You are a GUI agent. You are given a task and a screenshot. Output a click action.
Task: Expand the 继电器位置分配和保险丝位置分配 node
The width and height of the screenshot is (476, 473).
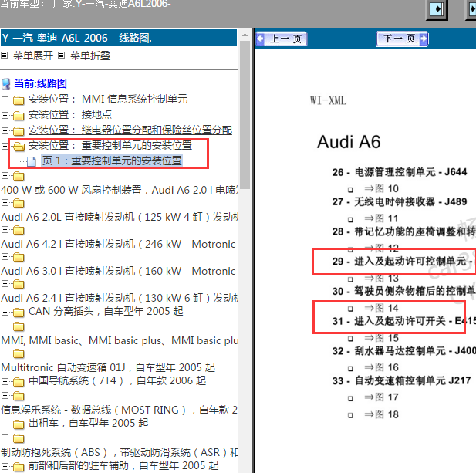pos(5,130)
